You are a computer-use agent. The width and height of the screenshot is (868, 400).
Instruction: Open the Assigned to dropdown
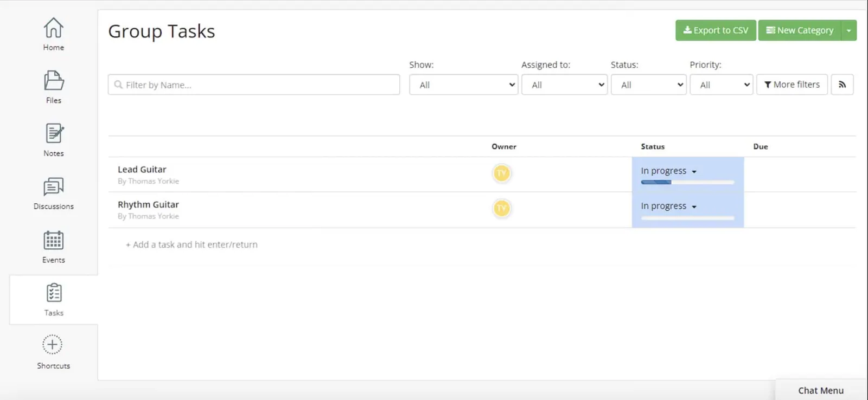[x=564, y=85]
